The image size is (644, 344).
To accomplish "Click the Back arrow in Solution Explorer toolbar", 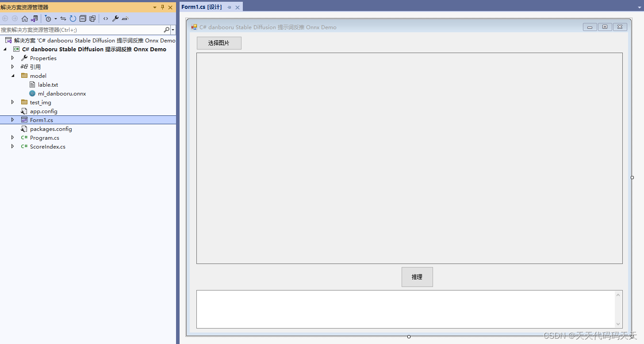I will coord(5,19).
